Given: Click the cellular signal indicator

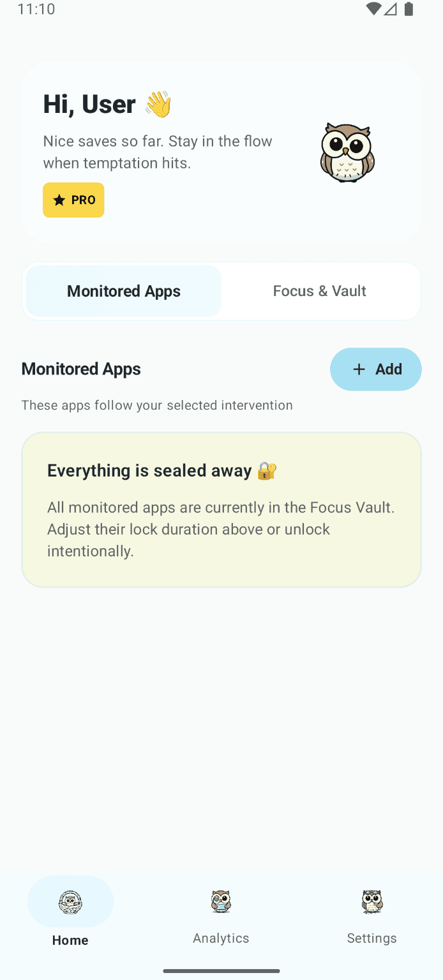Looking at the screenshot, I should (x=391, y=9).
